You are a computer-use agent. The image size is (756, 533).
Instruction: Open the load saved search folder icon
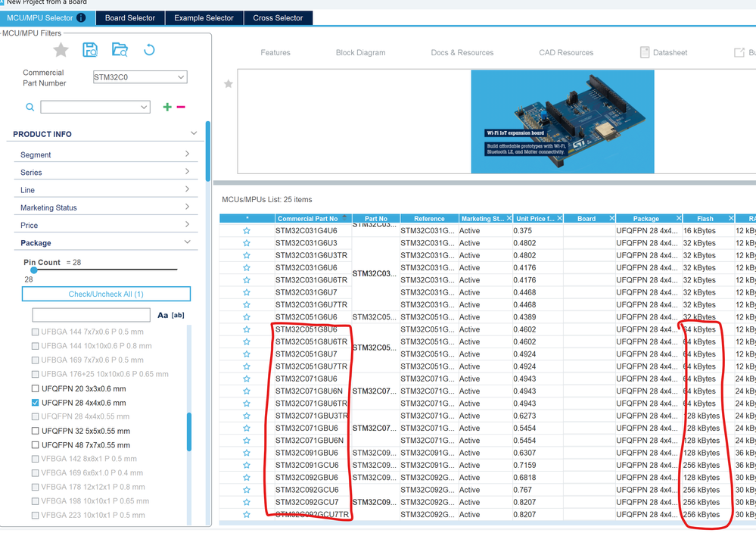click(x=120, y=50)
